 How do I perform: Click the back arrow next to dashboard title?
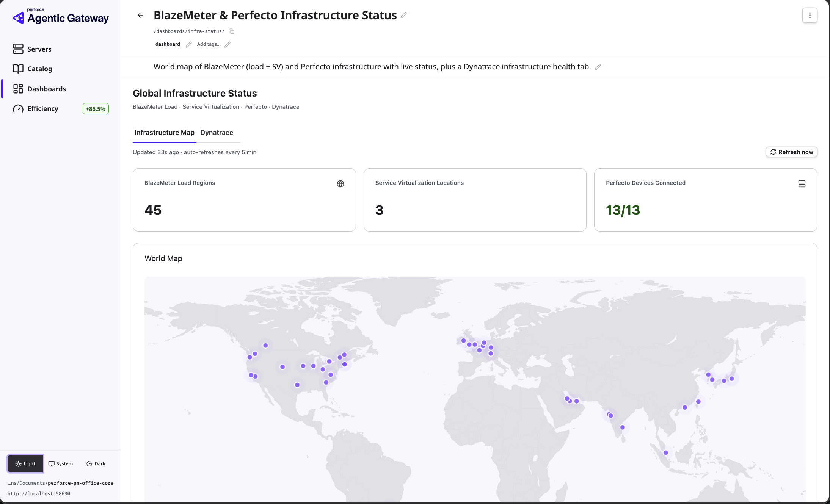(140, 15)
